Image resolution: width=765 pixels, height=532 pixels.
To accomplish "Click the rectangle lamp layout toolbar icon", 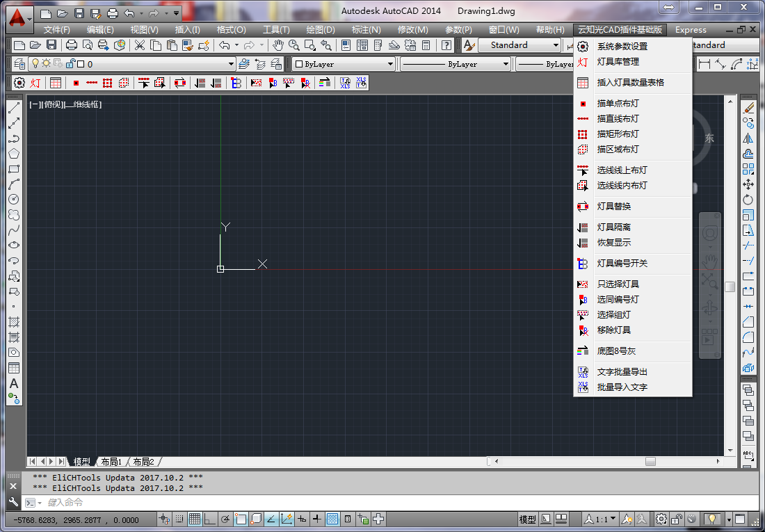I will tap(107, 83).
